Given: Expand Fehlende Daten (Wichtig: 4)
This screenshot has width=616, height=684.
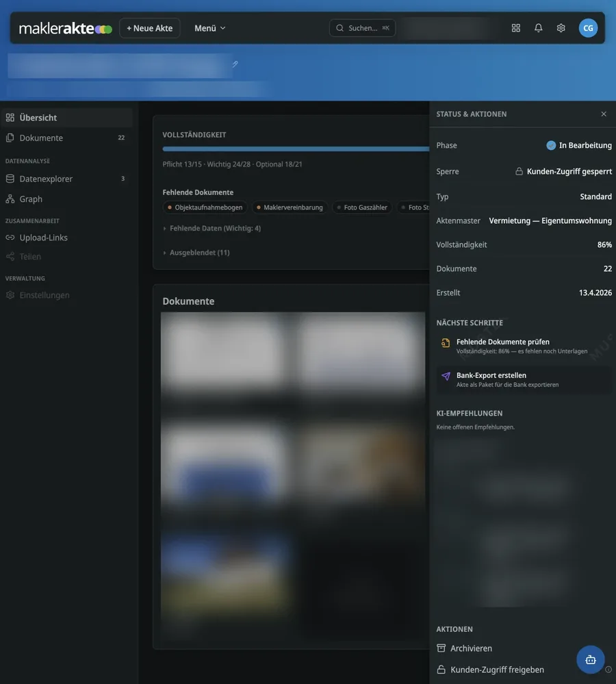Looking at the screenshot, I should pos(212,228).
